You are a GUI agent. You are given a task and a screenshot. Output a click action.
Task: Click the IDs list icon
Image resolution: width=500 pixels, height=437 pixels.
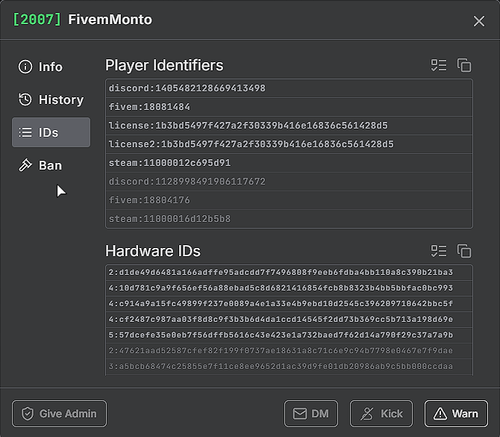pos(25,132)
